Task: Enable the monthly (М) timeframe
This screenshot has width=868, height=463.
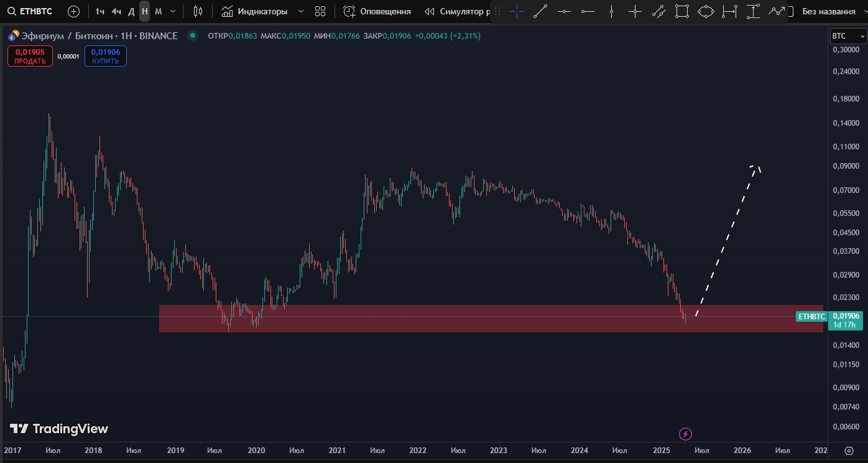Action: (157, 11)
